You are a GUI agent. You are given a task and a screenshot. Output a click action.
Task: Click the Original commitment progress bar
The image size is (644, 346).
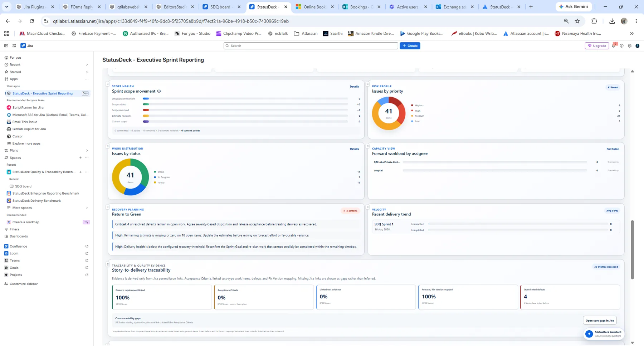pyautogui.click(x=245, y=99)
